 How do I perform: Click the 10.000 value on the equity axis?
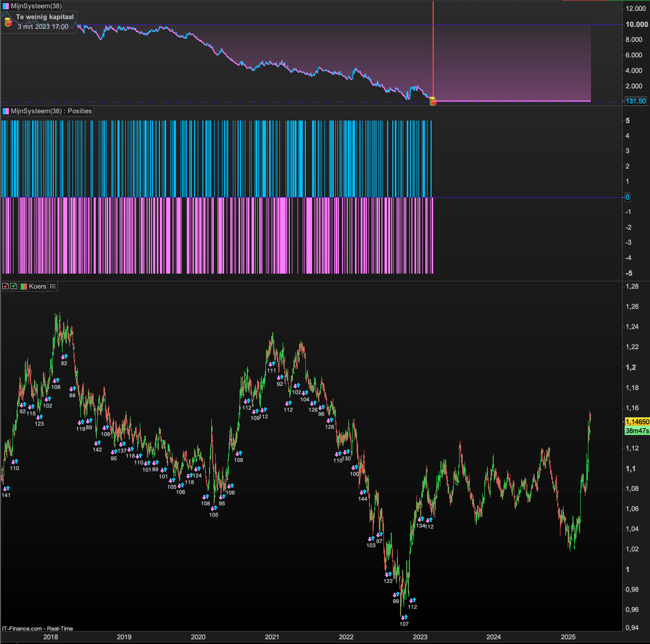637,24
